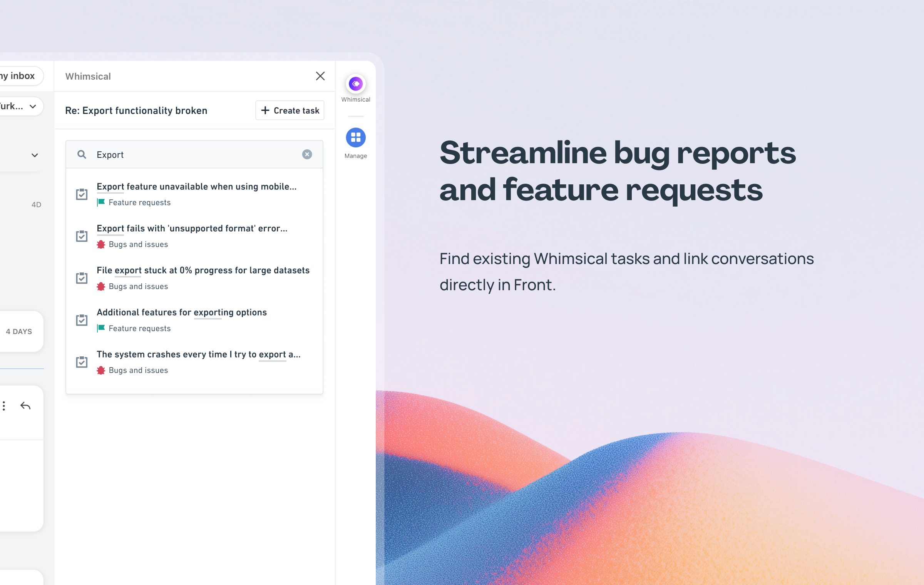Click task icon beside 'Export fails' result
Image resolution: width=924 pixels, height=585 pixels.
coord(82,236)
